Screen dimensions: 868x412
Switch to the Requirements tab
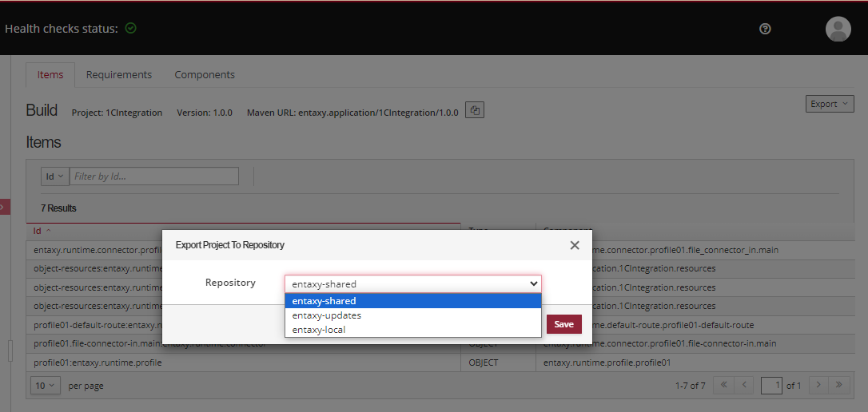coord(118,74)
